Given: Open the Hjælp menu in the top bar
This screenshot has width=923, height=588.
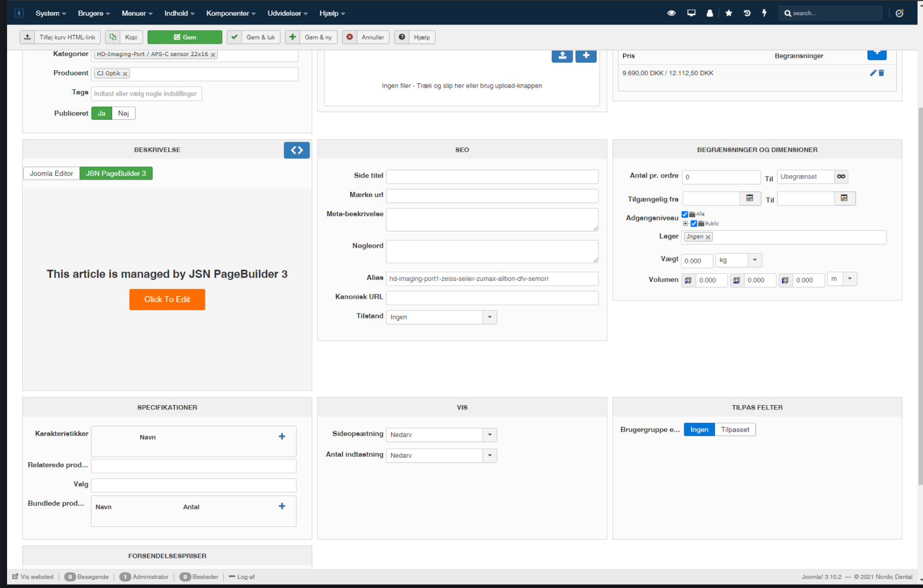Looking at the screenshot, I should [x=332, y=13].
